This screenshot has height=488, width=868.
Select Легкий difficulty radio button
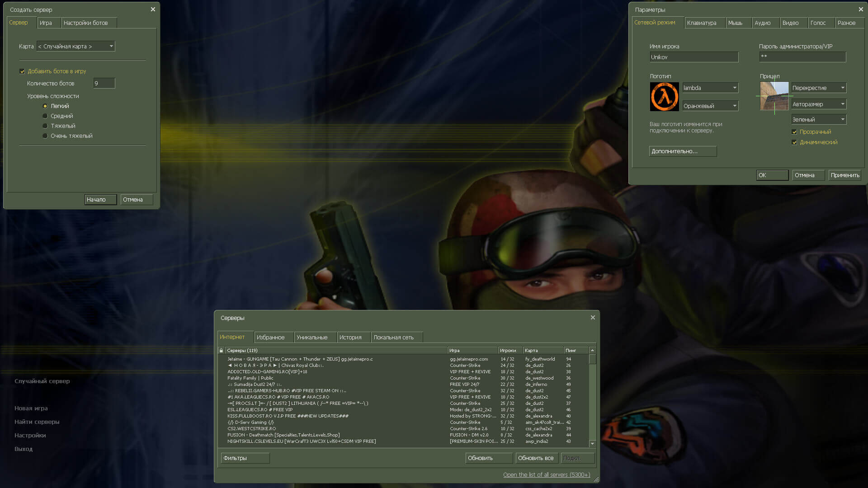[x=45, y=106]
